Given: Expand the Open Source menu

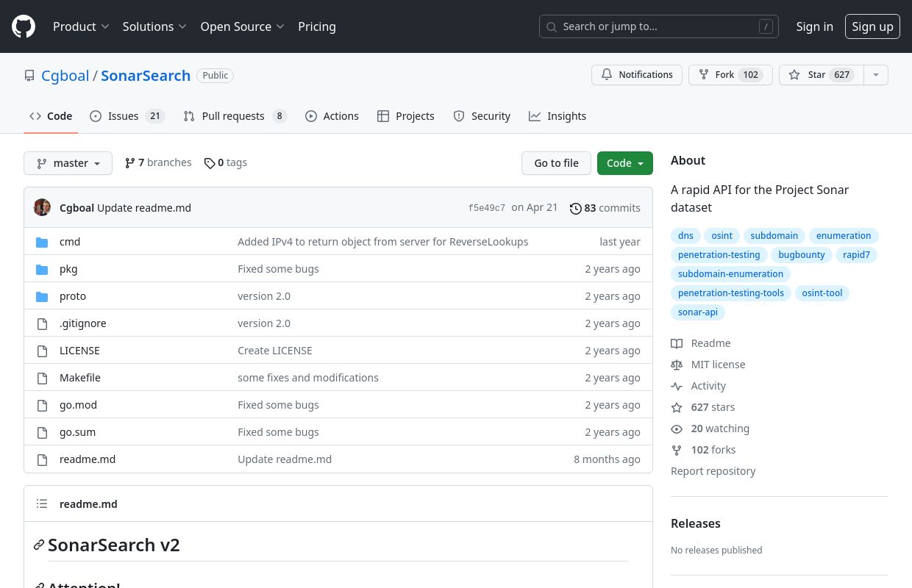Looking at the screenshot, I should (243, 26).
